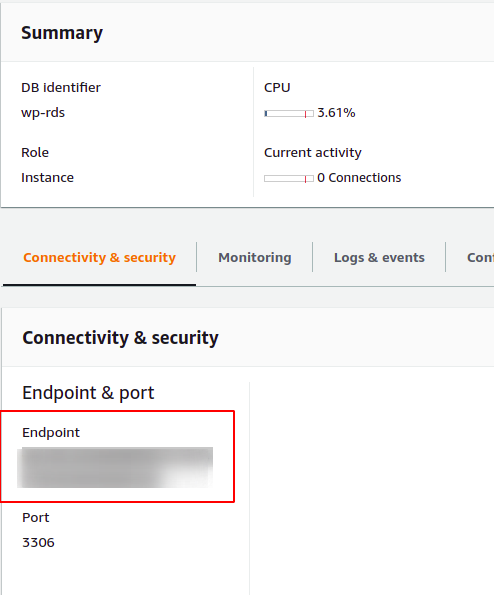Open the Logs & events tab

pos(379,257)
